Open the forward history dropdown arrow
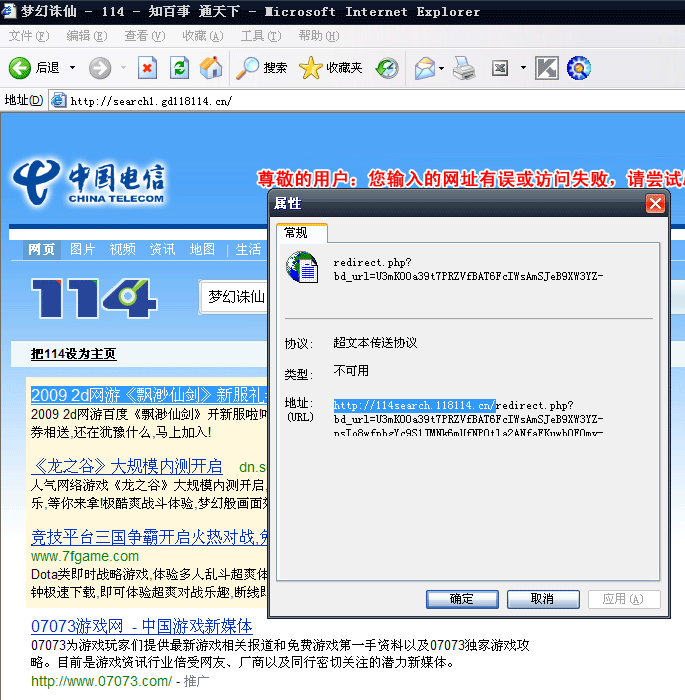Screen dimensions: 685x700 pos(123,68)
